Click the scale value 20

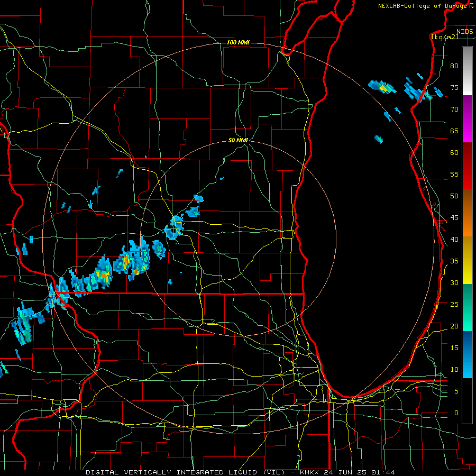(454, 326)
